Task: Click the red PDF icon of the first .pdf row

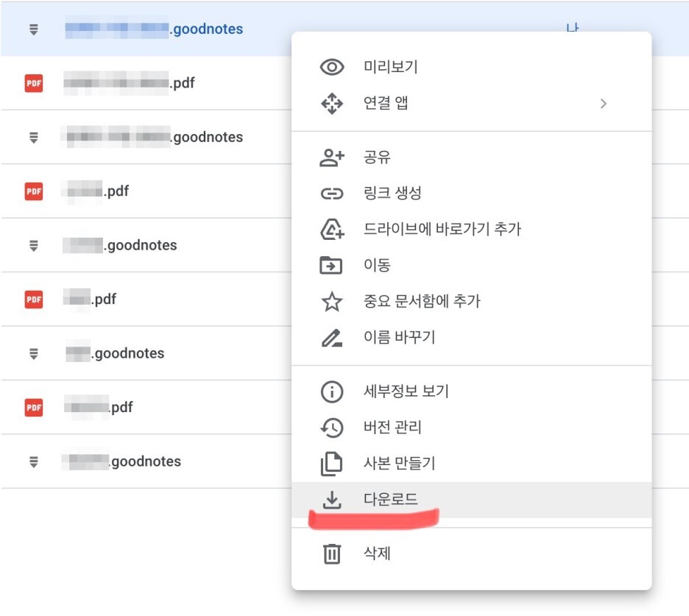Action: coord(33,83)
